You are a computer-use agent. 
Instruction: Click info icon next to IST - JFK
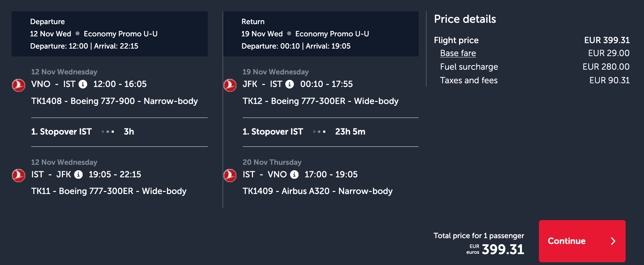pos(79,175)
